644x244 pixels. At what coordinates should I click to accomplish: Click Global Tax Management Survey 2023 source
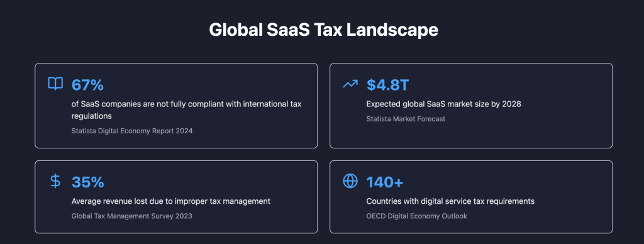131,216
